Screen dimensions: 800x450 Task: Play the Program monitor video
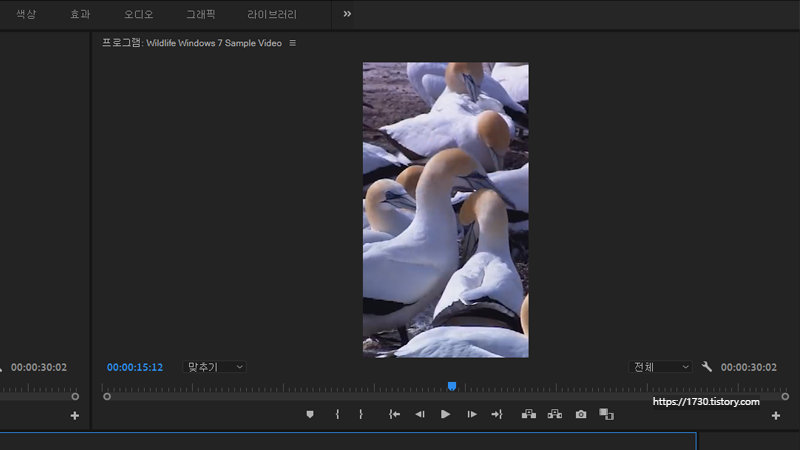click(x=445, y=414)
